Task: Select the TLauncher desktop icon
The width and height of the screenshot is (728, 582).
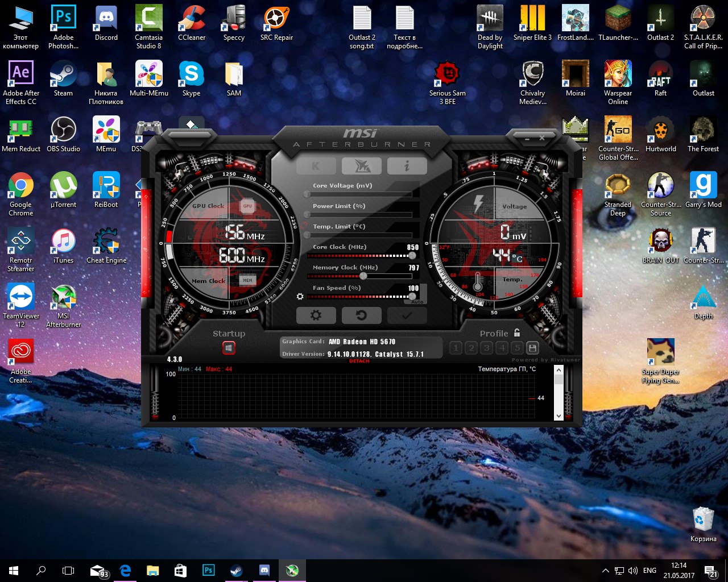Action: 618,23
